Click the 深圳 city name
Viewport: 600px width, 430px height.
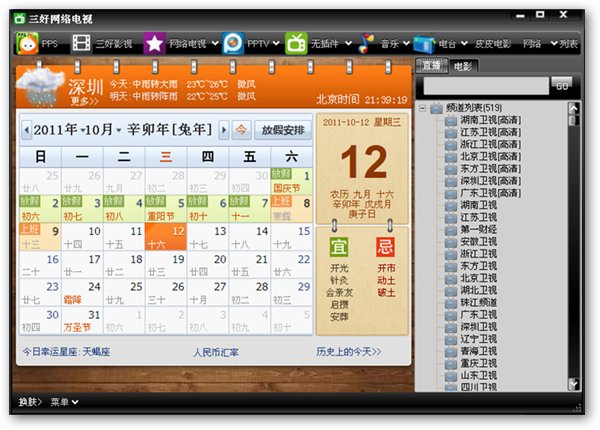click(86, 86)
